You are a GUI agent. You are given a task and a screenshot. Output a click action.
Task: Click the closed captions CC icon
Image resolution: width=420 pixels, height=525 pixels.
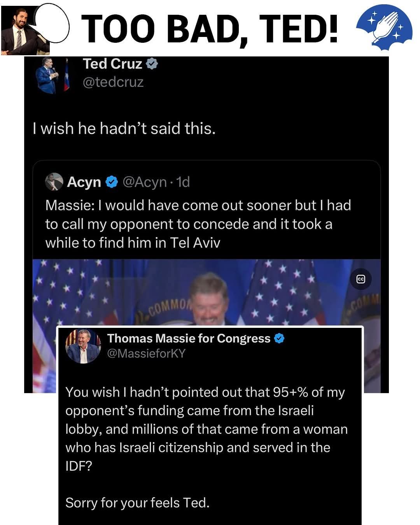point(360,279)
